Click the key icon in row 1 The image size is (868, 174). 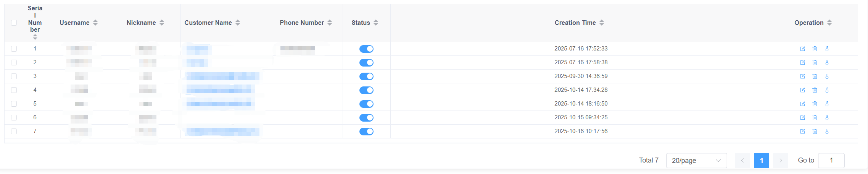pyautogui.click(x=827, y=49)
